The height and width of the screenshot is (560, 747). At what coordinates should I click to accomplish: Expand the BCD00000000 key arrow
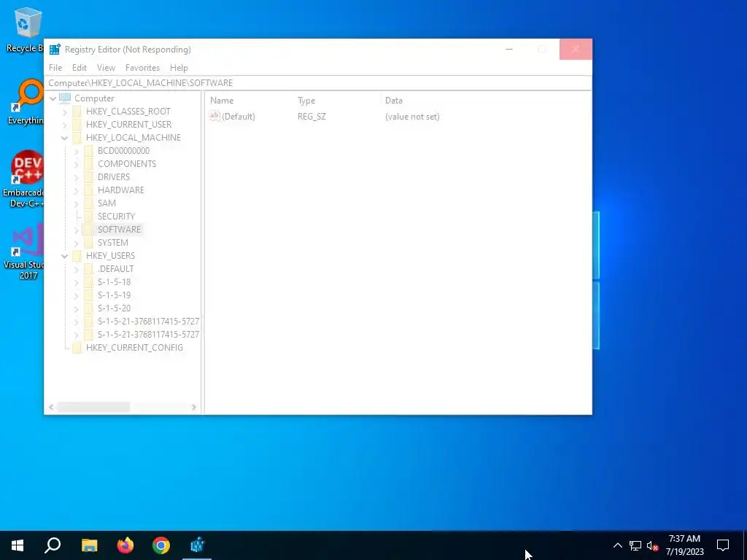coord(76,151)
